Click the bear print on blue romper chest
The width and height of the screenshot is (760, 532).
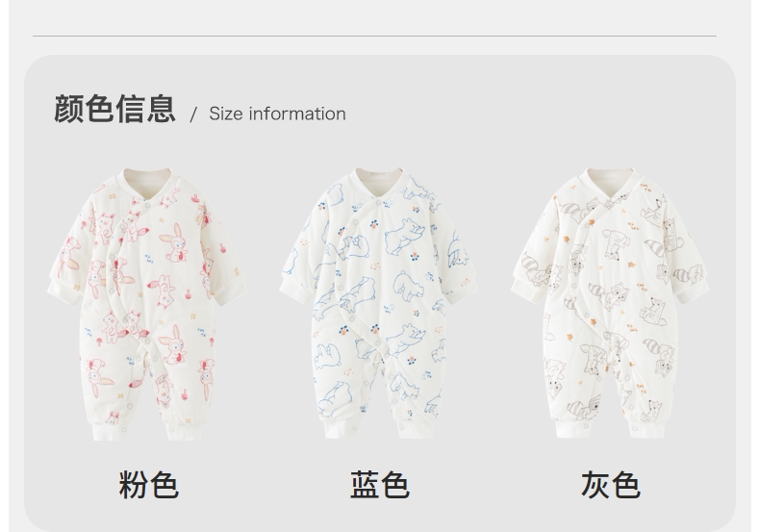pos(405,237)
